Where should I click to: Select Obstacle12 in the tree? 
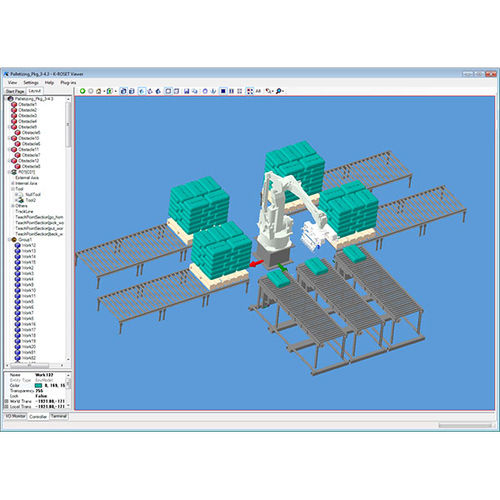coord(29,161)
